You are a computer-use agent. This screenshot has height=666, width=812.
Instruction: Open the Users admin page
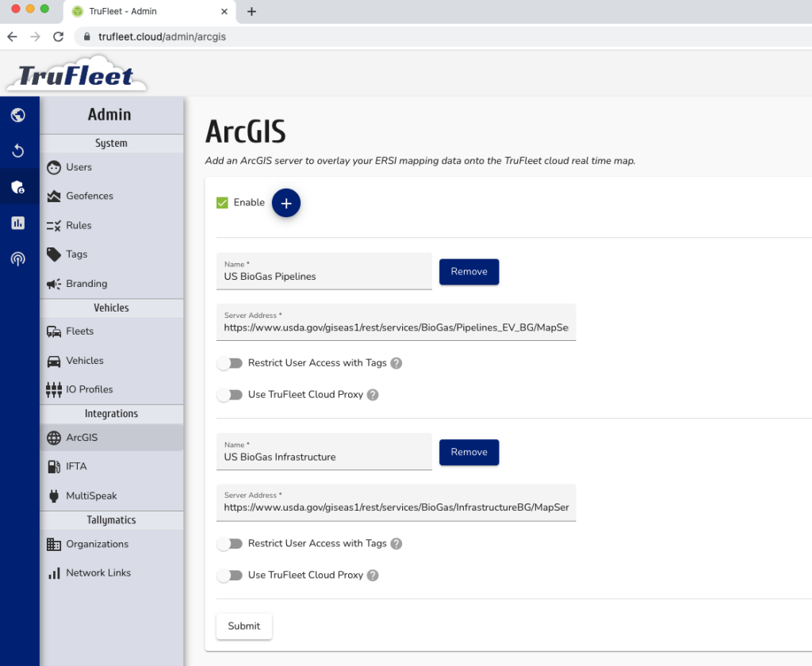(111, 167)
